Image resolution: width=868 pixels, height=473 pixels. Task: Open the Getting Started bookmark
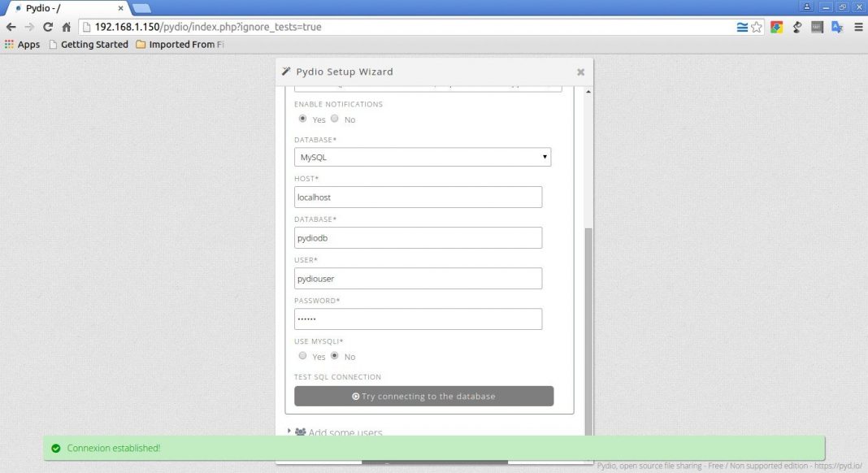89,45
